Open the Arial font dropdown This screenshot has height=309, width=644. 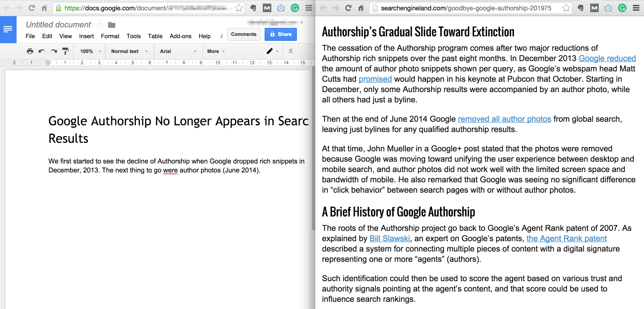[x=178, y=51]
